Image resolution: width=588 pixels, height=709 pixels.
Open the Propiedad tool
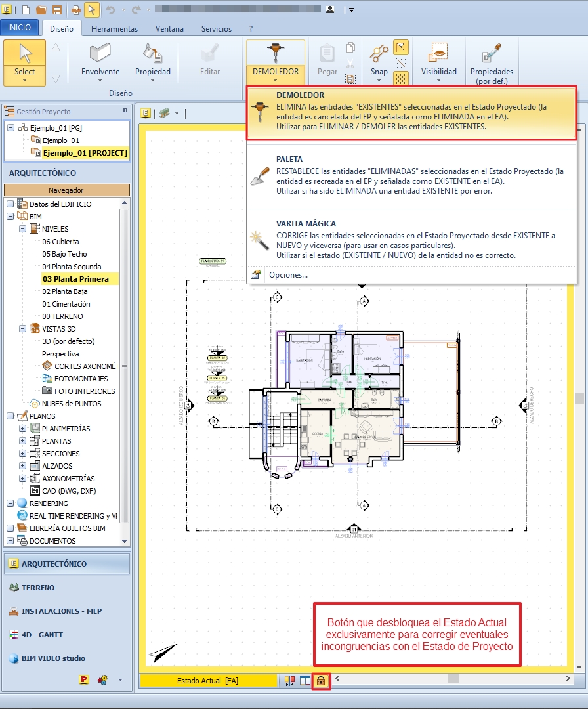(x=153, y=62)
